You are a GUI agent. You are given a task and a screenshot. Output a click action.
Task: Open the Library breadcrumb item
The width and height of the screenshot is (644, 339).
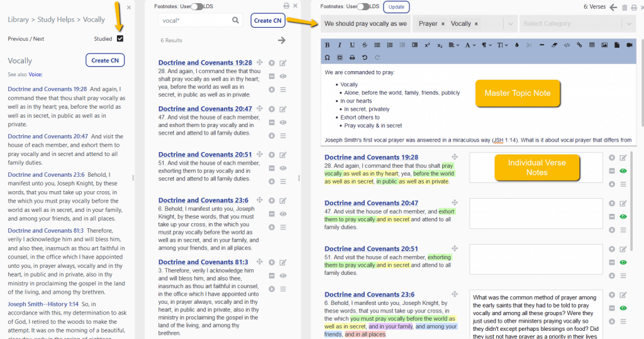tap(18, 20)
